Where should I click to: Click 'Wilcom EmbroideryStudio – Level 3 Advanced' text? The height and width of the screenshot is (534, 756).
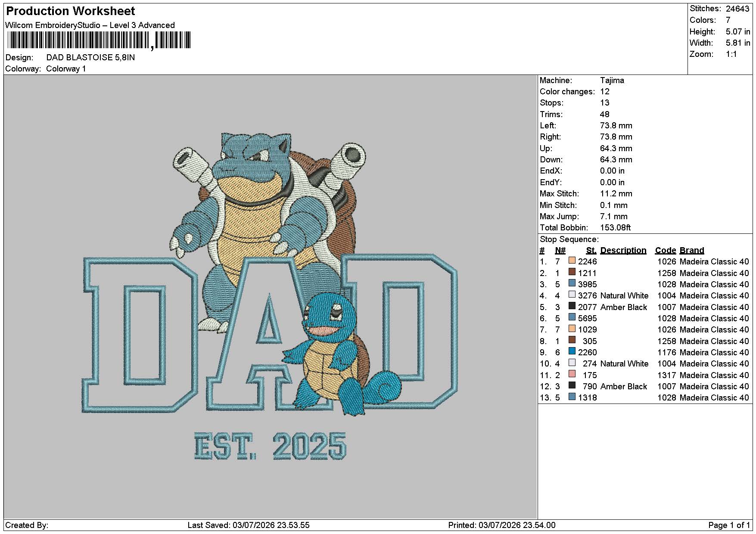coord(90,25)
